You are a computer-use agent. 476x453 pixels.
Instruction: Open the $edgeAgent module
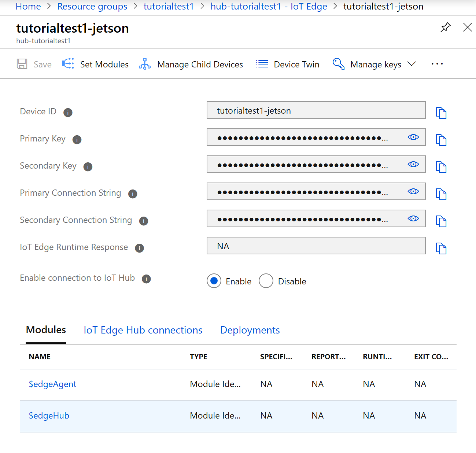[x=52, y=384]
